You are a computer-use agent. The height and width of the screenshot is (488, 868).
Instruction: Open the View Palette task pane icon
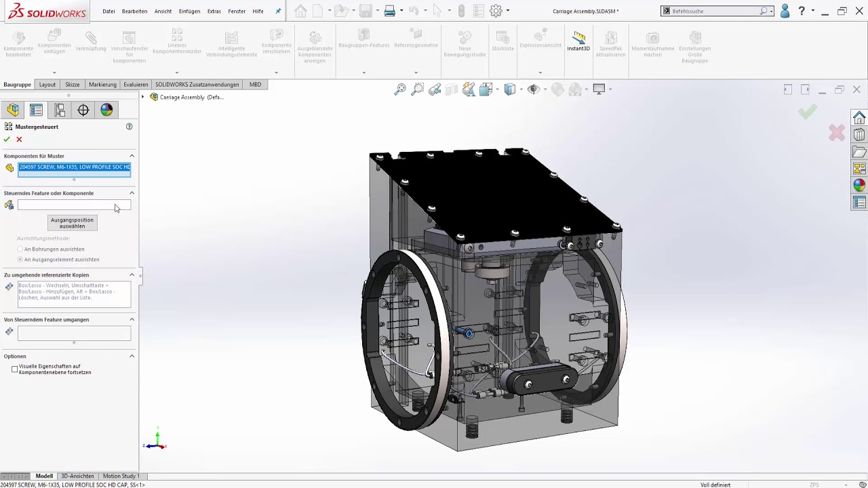pyautogui.click(x=859, y=169)
